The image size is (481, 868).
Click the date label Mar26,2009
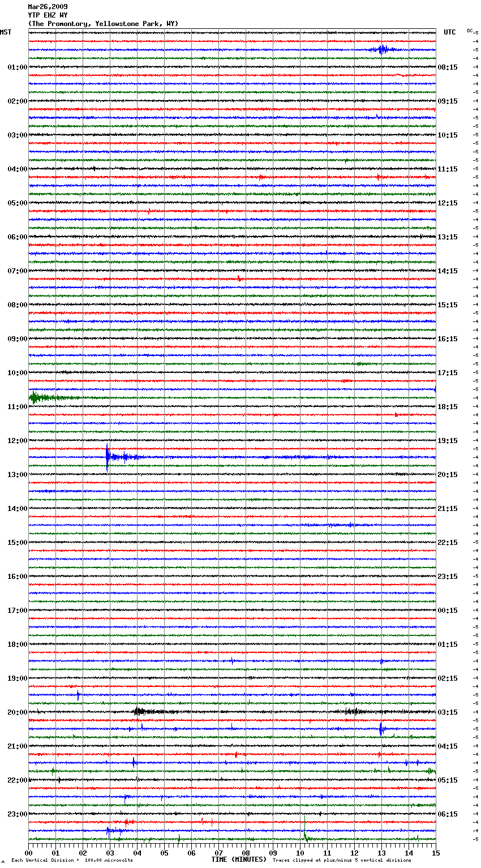[48, 7]
